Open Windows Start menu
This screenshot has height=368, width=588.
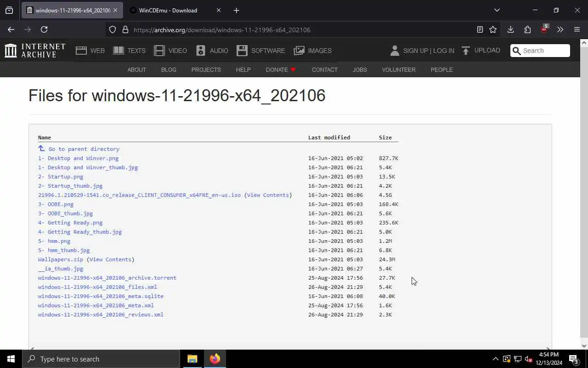[x=11, y=359]
